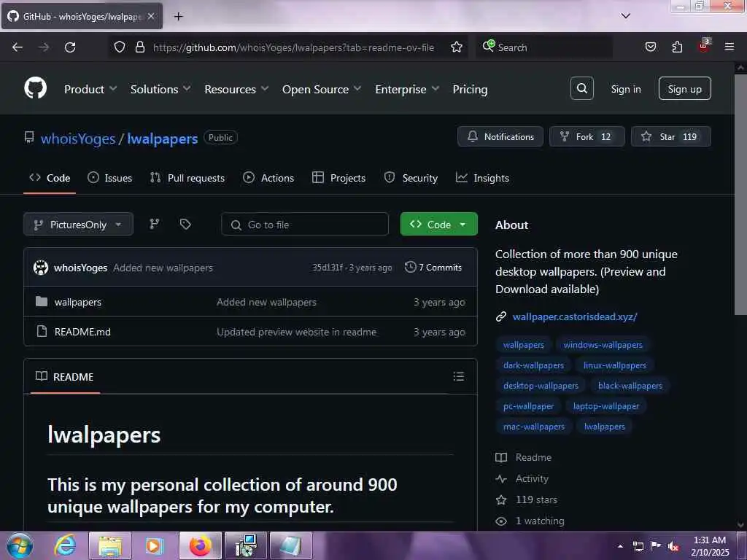Click the muted volume tray icon
Screen dimensions: 747x560
point(673,547)
